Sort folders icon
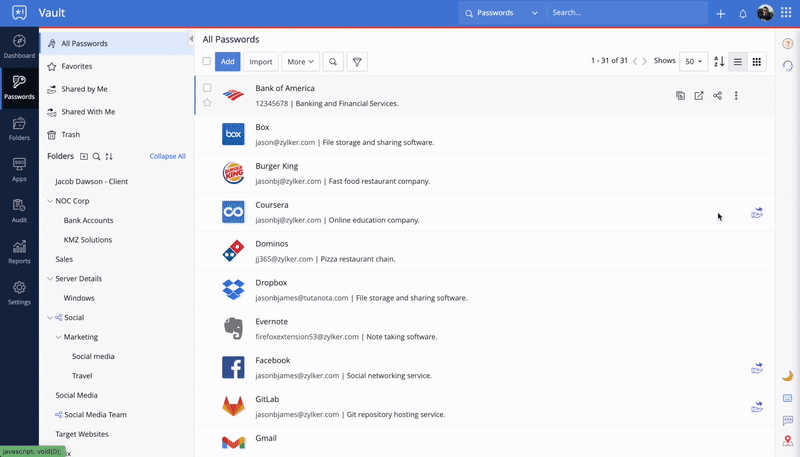 point(109,157)
